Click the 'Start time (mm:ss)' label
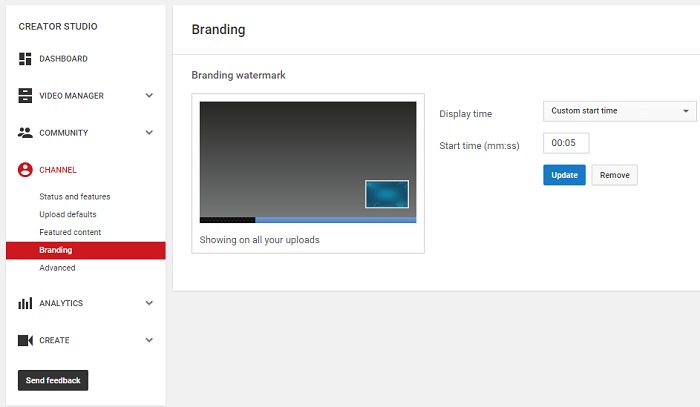 pos(479,146)
